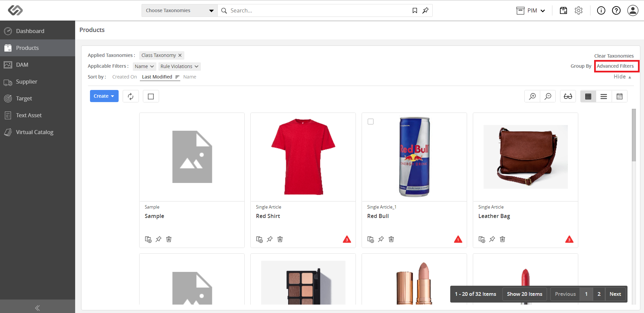The height and width of the screenshot is (313, 644).
Task: Open Virtual Catalog in the sidebar
Action: (x=37, y=132)
